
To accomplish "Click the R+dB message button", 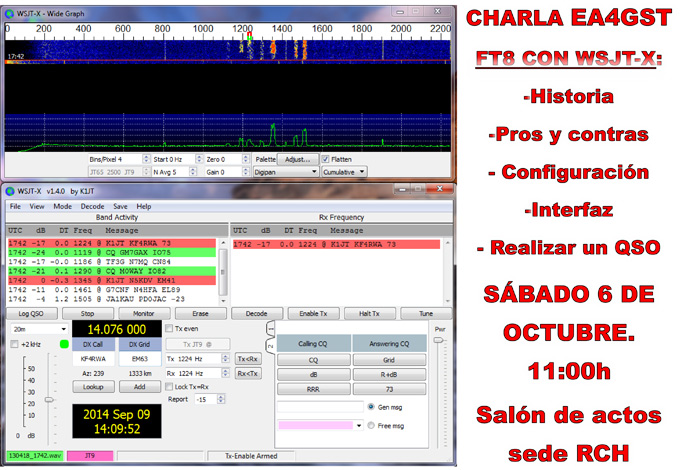I will click(389, 375).
